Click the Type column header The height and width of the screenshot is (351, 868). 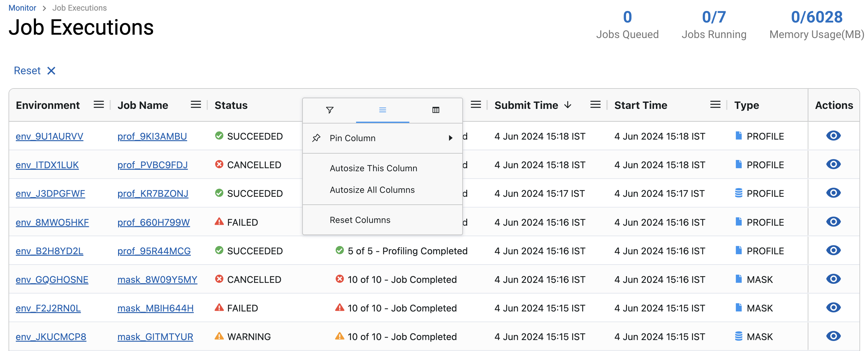click(x=746, y=105)
